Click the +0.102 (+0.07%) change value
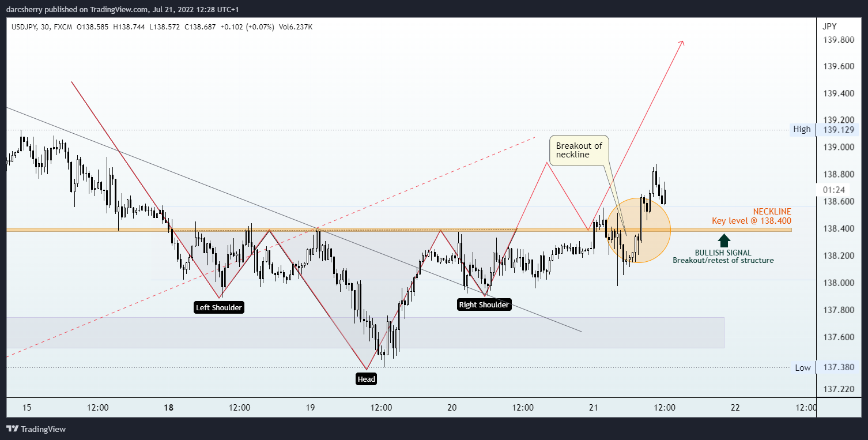This screenshot has width=868, height=440. [247, 26]
